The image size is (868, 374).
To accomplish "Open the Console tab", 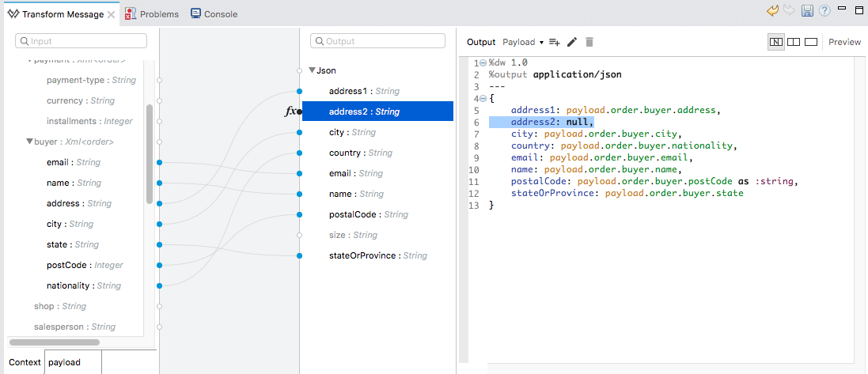I will [214, 14].
